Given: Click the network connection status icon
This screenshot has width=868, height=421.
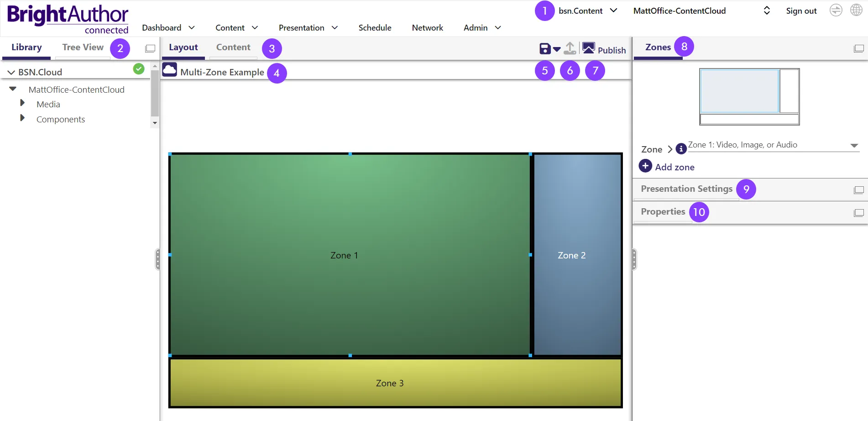Looking at the screenshot, I should point(836,10).
